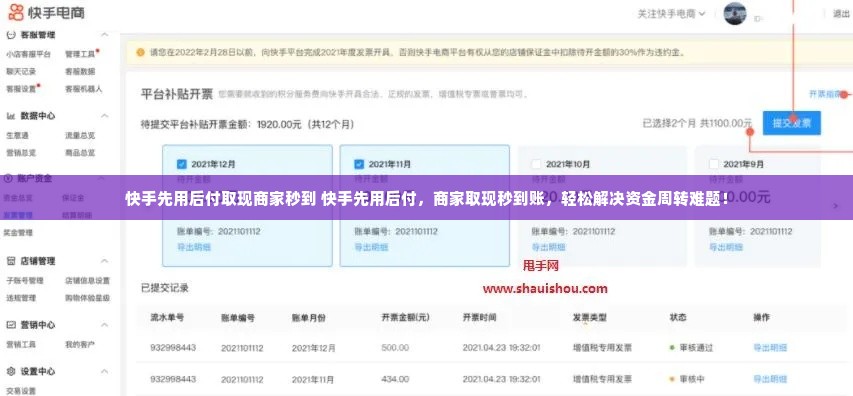Open 奖金管理 in sidebar
Image resolution: width=853 pixels, height=396 pixels.
pos(19,232)
